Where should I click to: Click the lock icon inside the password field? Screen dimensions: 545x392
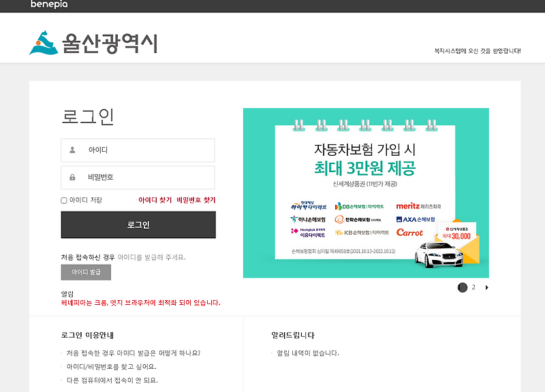pos(71,176)
